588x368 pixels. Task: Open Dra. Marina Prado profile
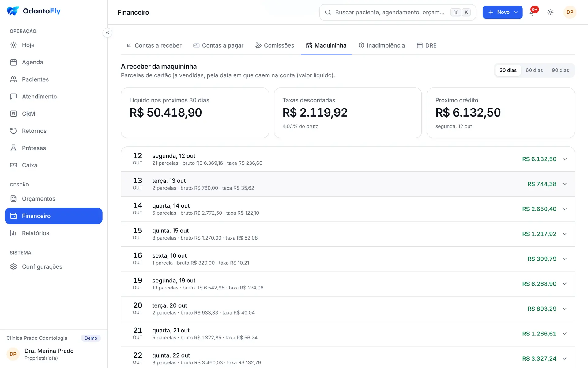54,354
